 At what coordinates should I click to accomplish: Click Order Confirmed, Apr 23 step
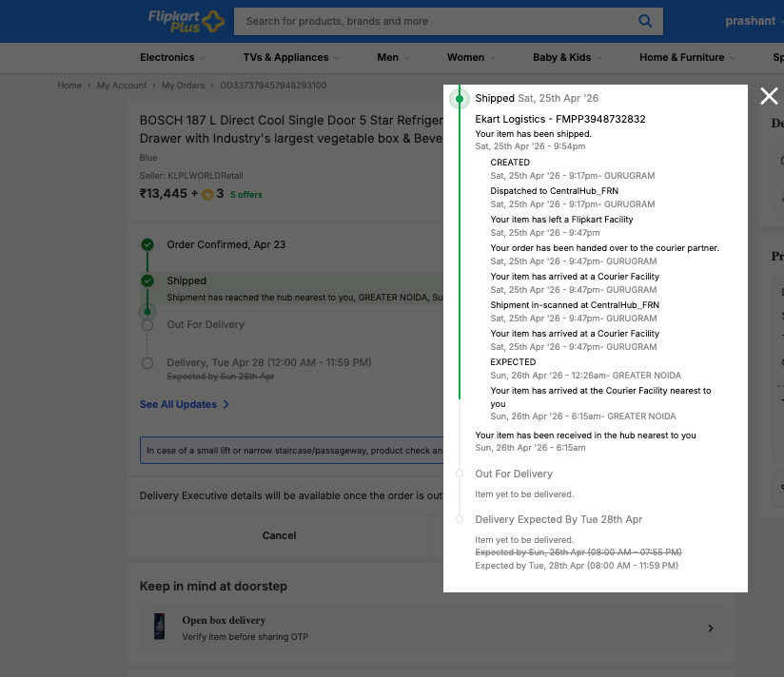[226, 244]
